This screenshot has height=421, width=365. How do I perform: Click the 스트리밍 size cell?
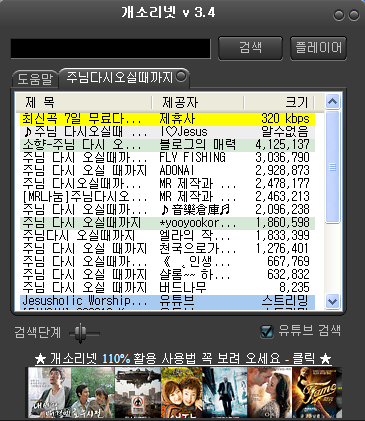(285, 301)
